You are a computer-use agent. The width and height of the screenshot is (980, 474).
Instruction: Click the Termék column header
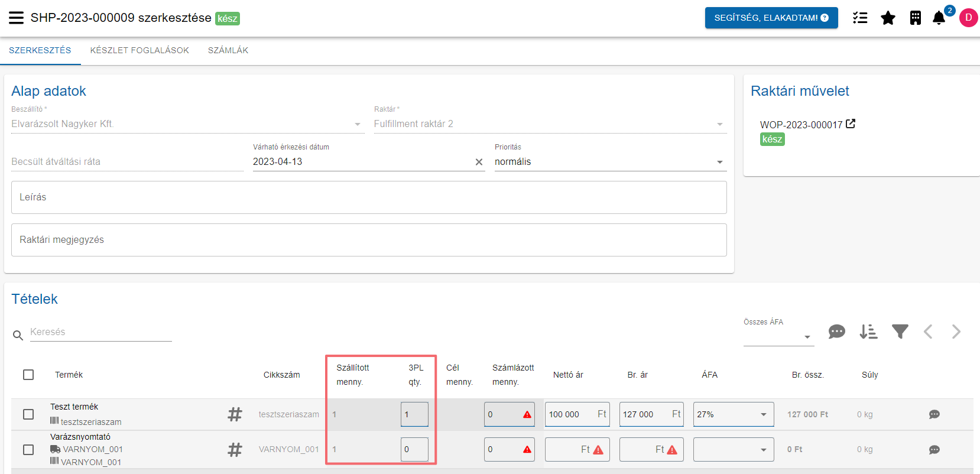(69, 375)
